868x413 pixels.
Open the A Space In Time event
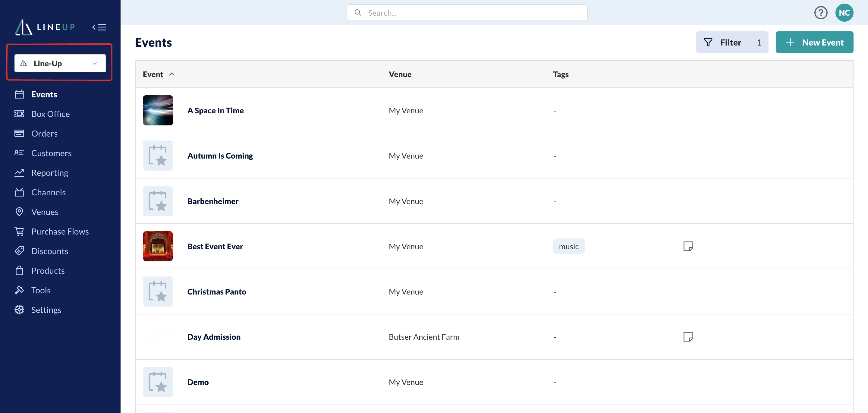[215, 110]
